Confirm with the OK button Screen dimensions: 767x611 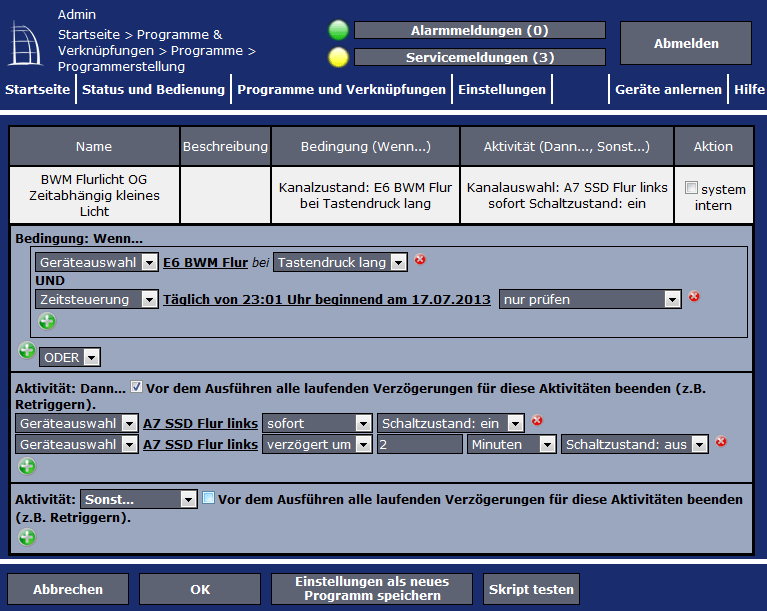200,589
